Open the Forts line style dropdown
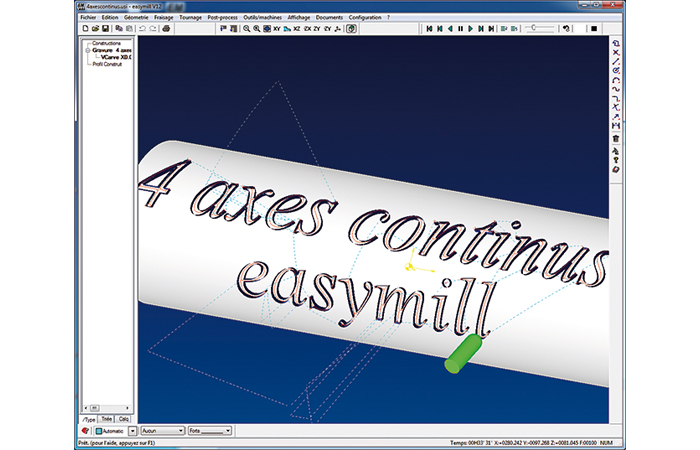Image resolution: width=700 pixels, height=450 pixels. coord(210,431)
